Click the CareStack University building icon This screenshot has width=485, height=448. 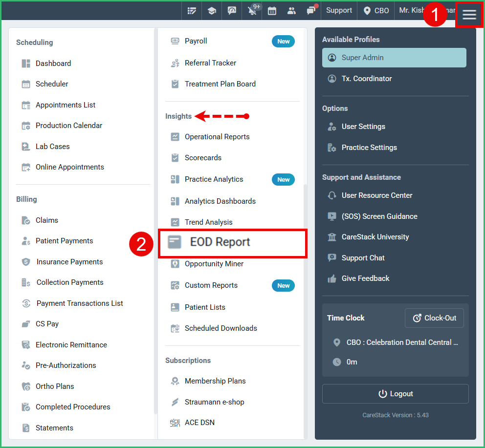[x=332, y=237]
